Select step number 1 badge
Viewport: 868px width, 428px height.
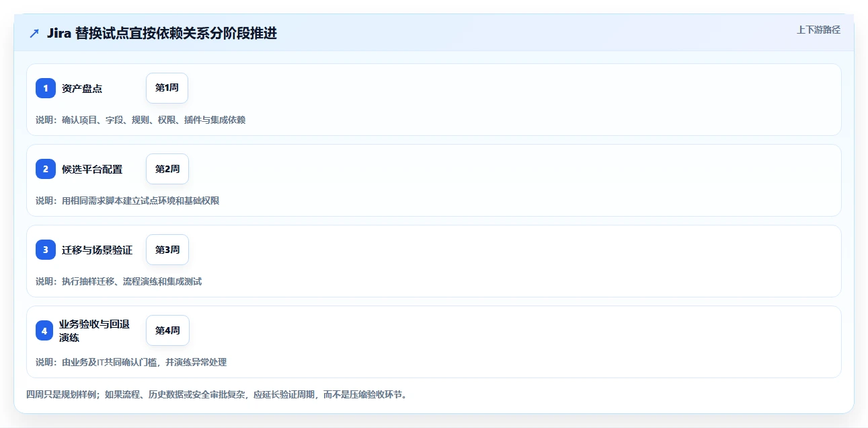pyautogui.click(x=46, y=88)
